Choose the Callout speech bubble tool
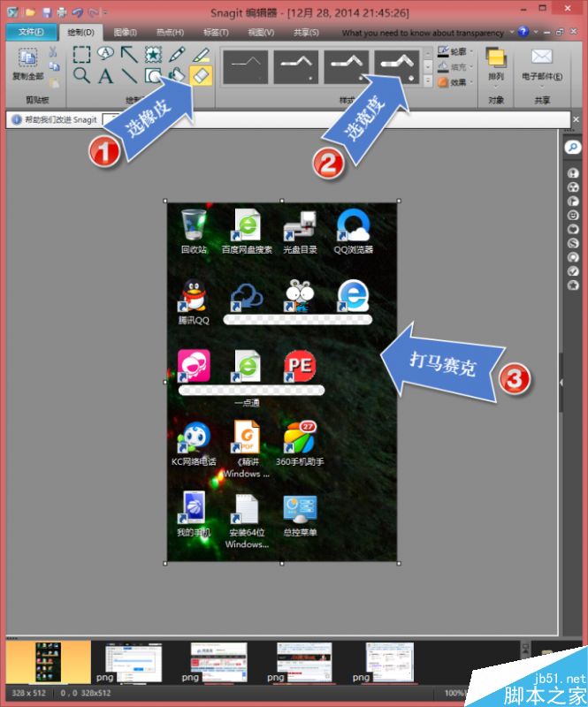Viewport: 588px width, 707px height. point(105,54)
